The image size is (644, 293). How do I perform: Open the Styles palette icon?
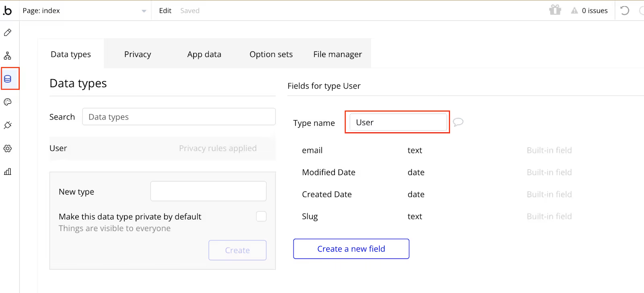pos(8,102)
